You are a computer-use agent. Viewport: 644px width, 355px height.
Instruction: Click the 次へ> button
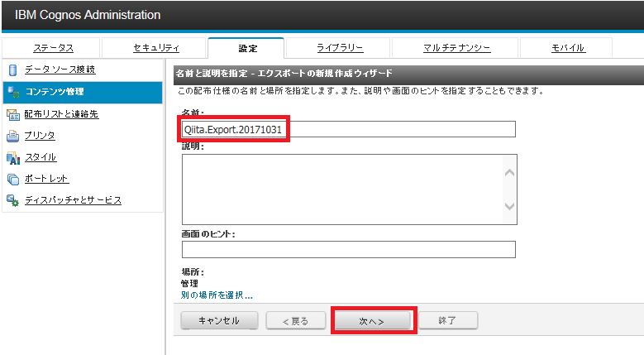[373, 320]
